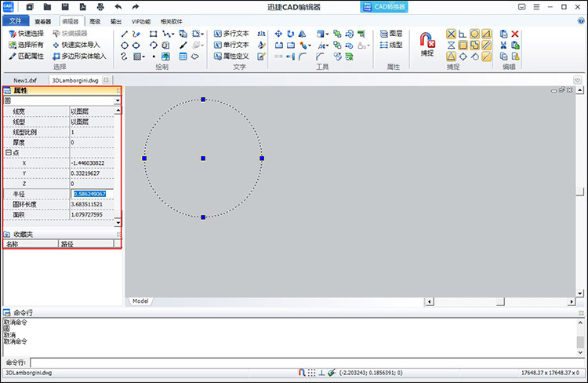Open the ribbon options menu icon
The height and width of the screenshot is (383, 588).
click(x=536, y=7)
